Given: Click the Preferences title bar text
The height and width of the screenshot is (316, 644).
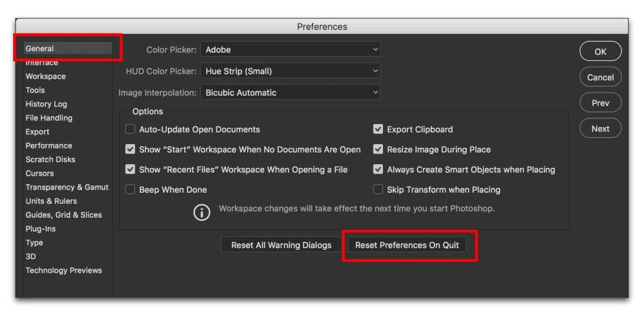Looking at the screenshot, I should point(322,26).
